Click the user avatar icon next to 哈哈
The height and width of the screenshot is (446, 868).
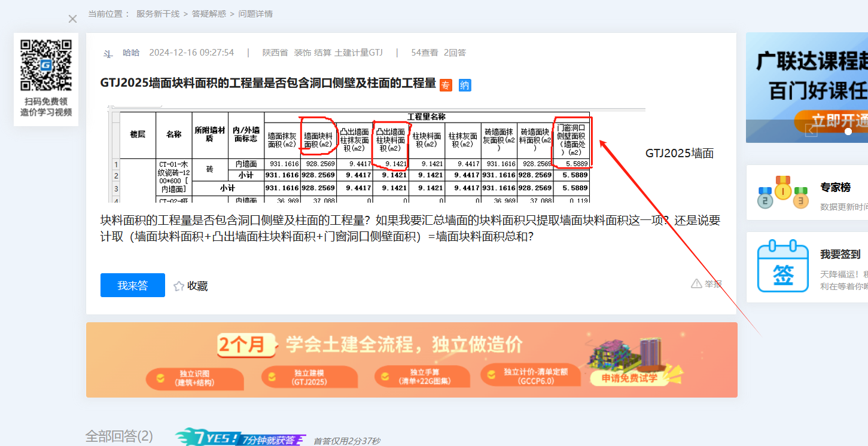108,53
